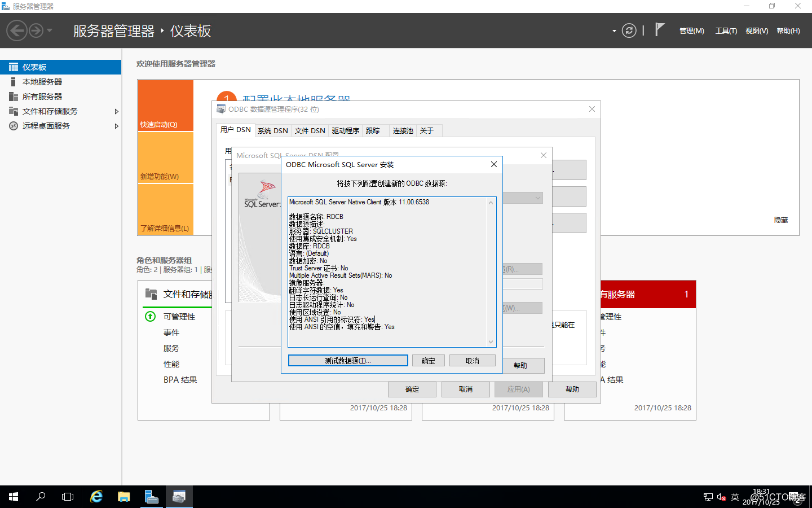This screenshot has width=812, height=508.
Task: Click the refresh icon in Server Manager header
Action: (x=629, y=30)
